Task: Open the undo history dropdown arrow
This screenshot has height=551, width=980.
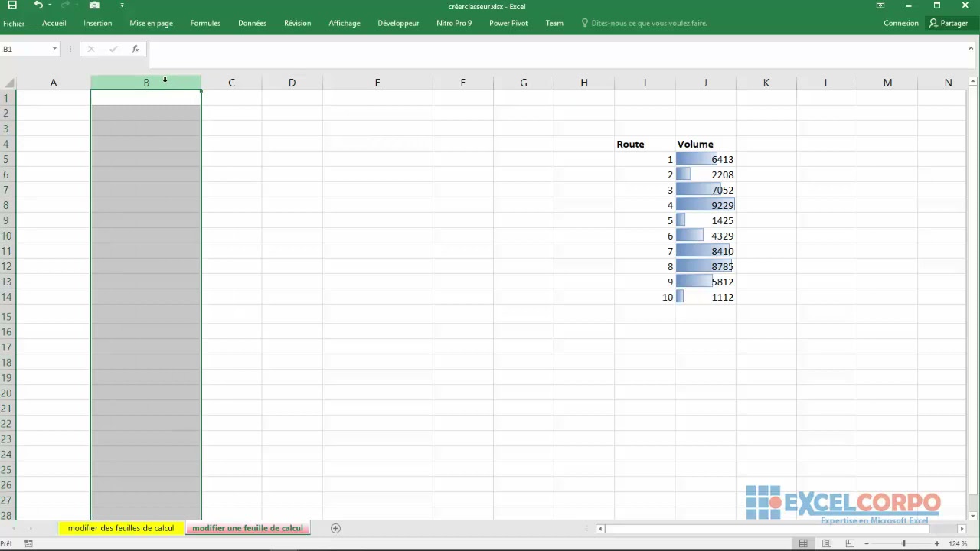Action: click(x=50, y=5)
